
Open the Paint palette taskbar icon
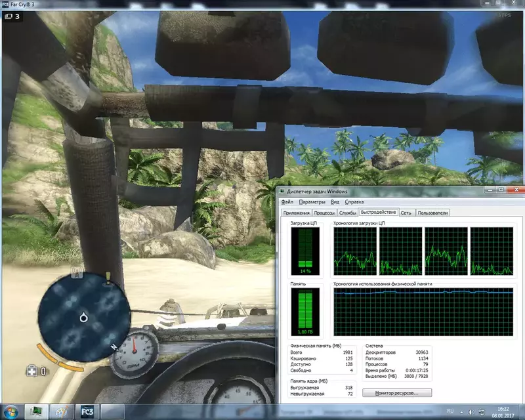pos(62,411)
